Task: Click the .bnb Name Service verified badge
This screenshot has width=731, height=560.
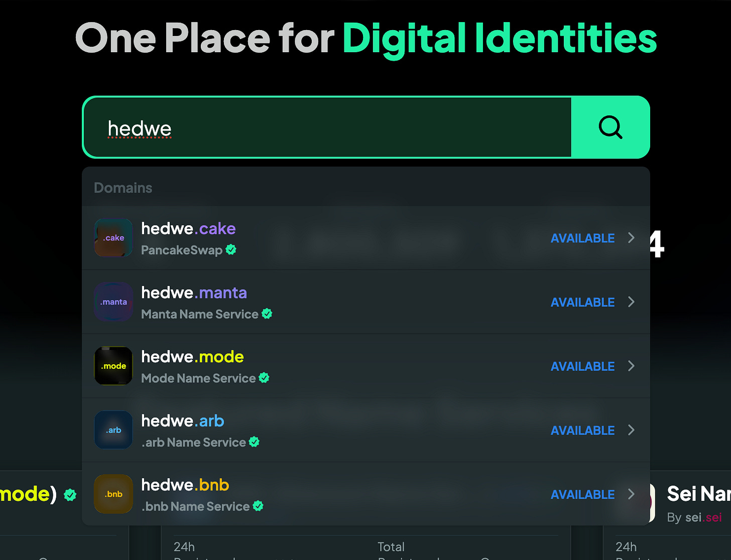Action: 258,506
